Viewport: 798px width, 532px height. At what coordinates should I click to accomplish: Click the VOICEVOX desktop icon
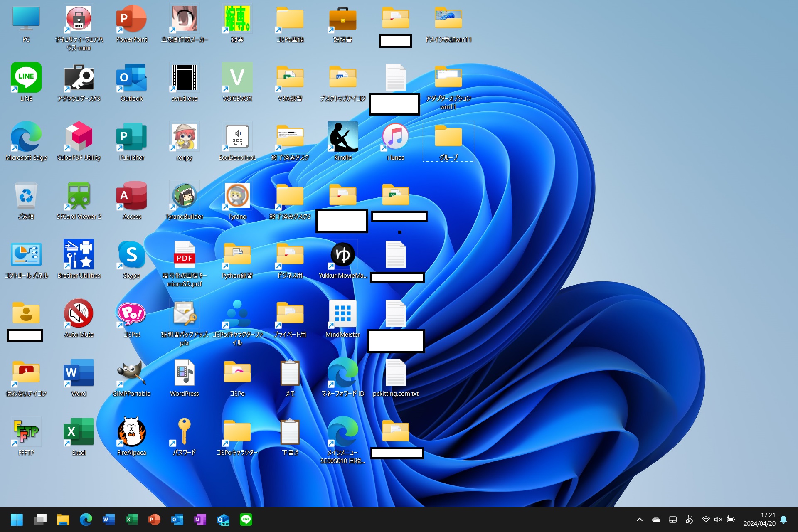[x=237, y=78]
